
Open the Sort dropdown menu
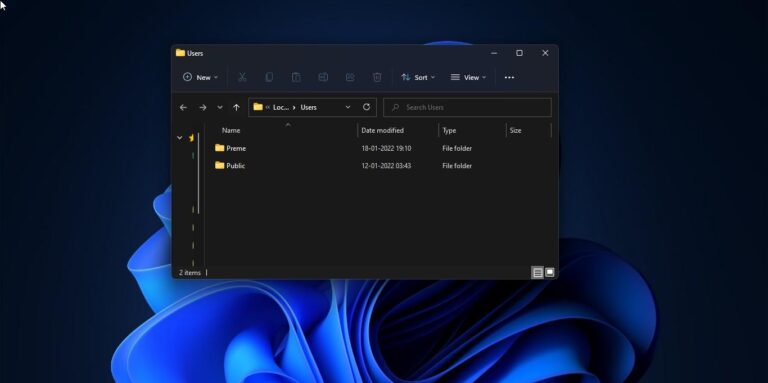418,77
